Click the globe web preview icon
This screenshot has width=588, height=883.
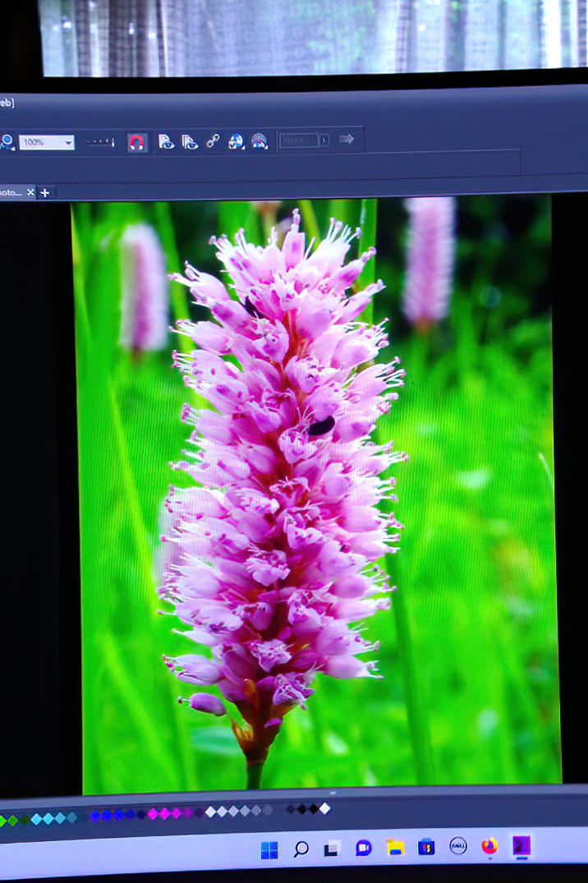coord(236,141)
